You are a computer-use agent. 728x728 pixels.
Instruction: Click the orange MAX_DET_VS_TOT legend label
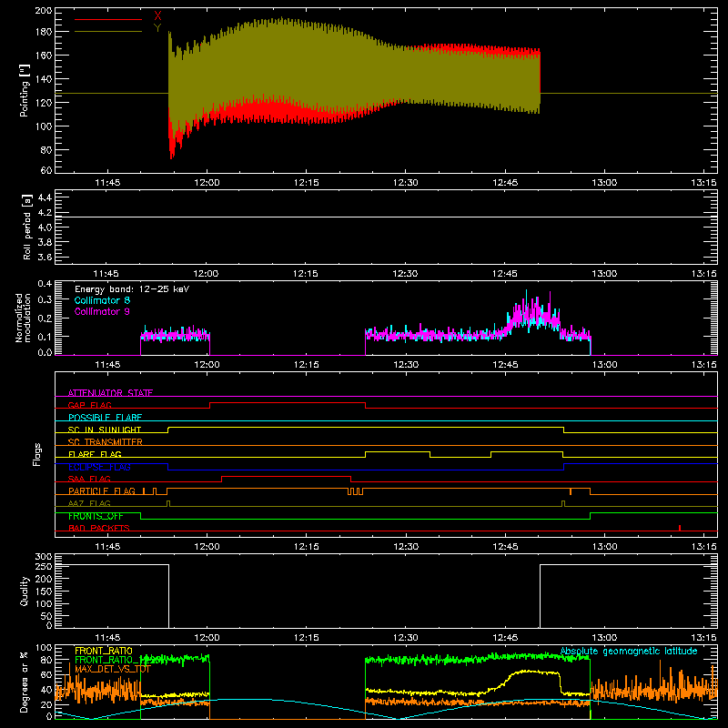pyautogui.click(x=113, y=669)
